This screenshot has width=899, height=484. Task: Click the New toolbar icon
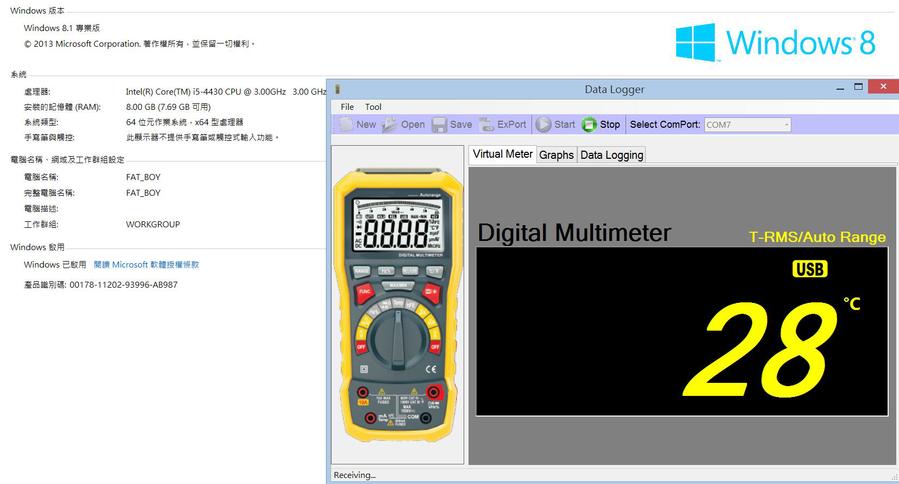pyautogui.click(x=345, y=125)
